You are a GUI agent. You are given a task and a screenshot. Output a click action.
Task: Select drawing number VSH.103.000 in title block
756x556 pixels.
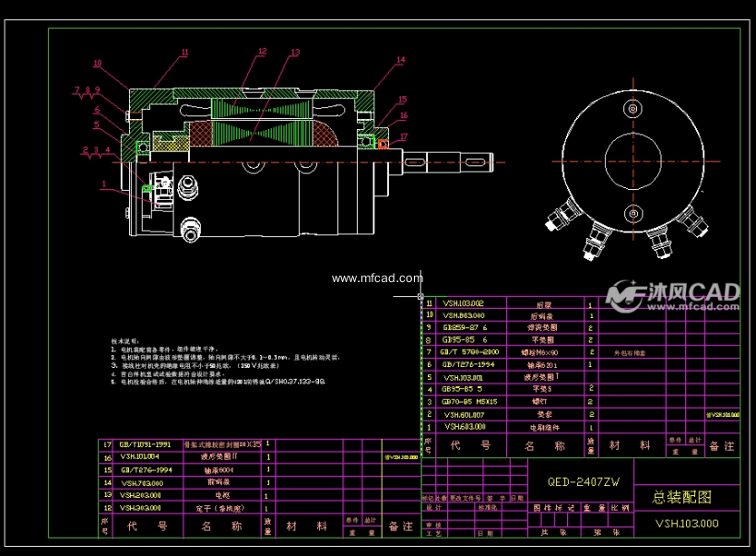coord(686,523)
